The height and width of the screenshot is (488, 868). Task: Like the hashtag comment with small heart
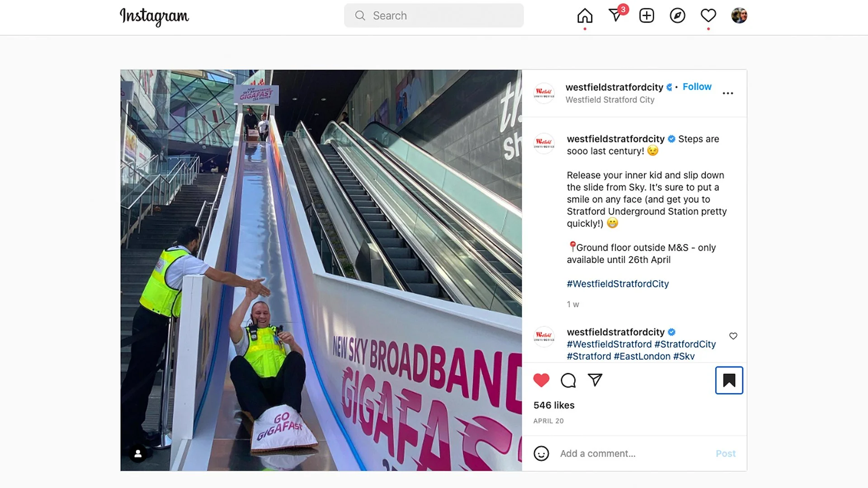tap(733, 336)
